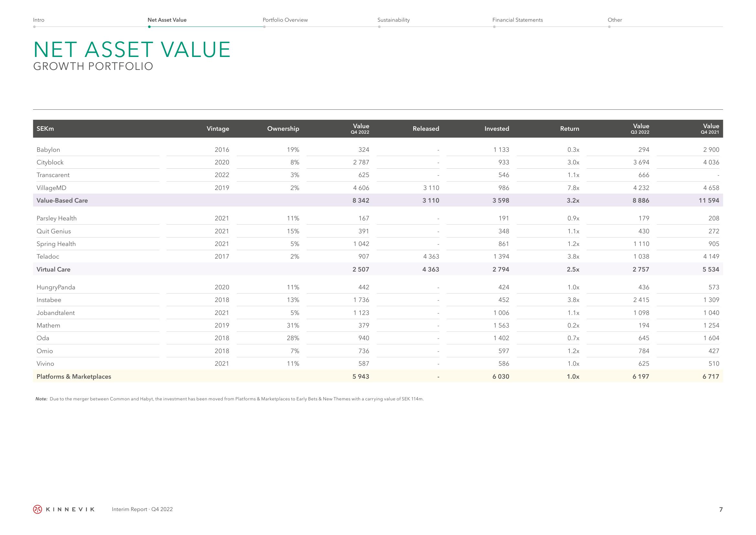Click Mathem's ownership 31%

click(293, 325)
